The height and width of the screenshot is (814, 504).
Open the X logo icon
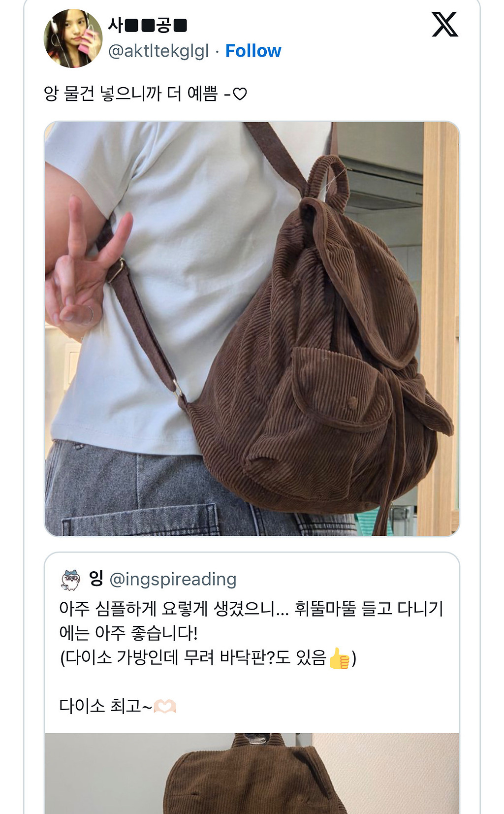point(445,25)
